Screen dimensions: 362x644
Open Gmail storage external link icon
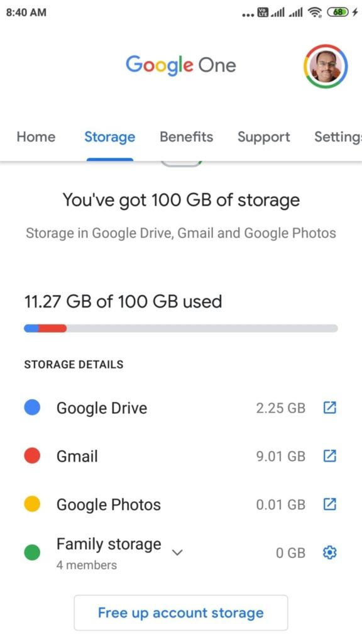[x=329, y=456]
